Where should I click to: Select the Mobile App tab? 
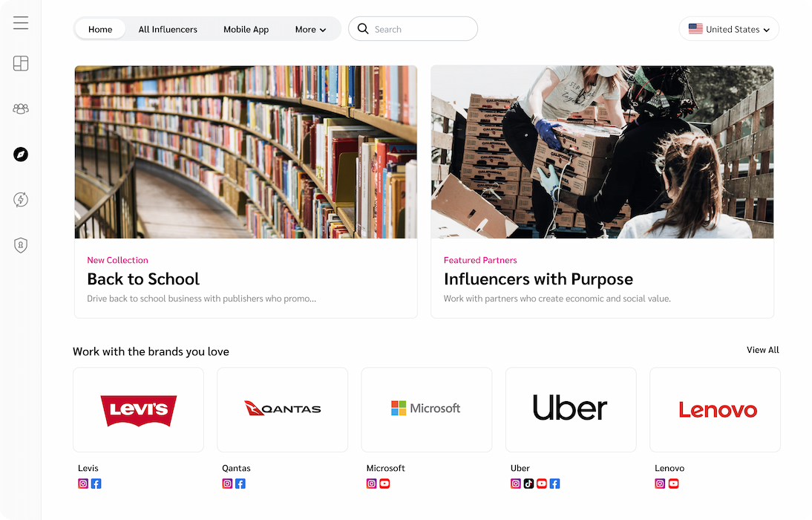(246, 30)
